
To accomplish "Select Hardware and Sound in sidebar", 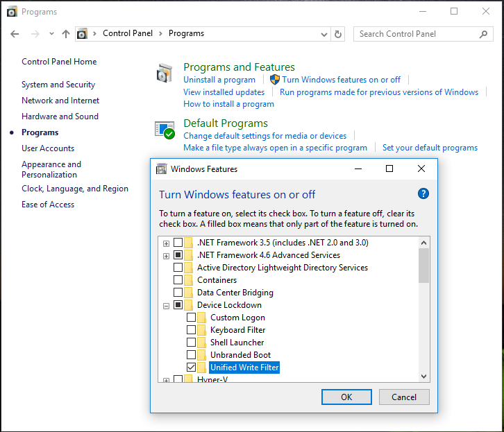I will (x=60, y=116).
